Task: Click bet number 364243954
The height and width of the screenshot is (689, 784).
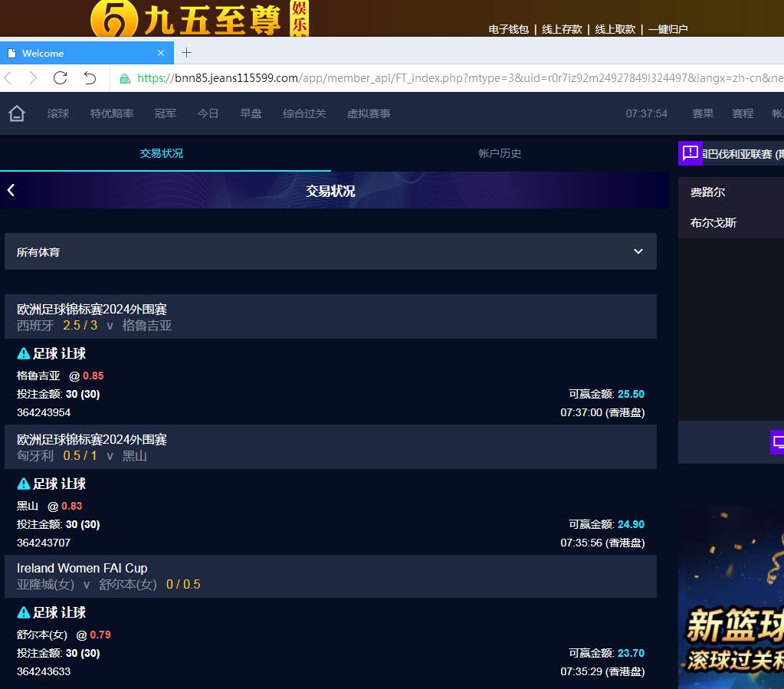Action: pos(44,412)
